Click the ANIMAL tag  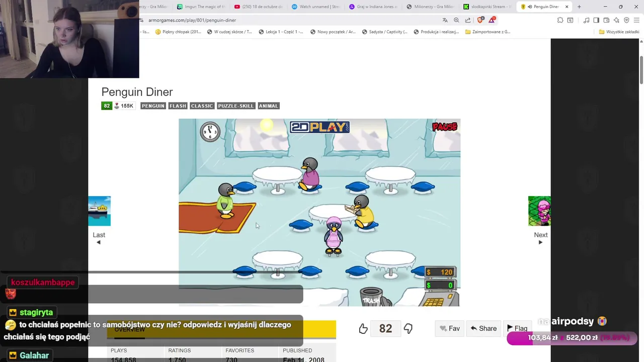click(268, 106)
